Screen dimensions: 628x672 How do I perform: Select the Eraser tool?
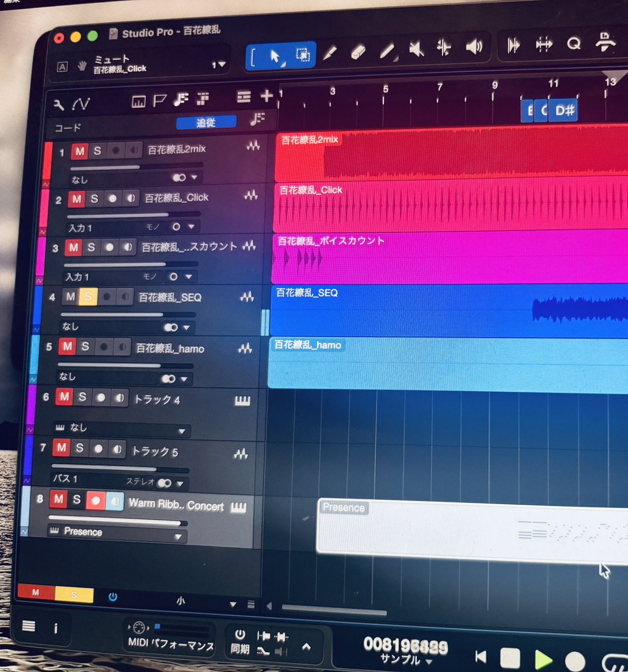click(x=357, y=52)
